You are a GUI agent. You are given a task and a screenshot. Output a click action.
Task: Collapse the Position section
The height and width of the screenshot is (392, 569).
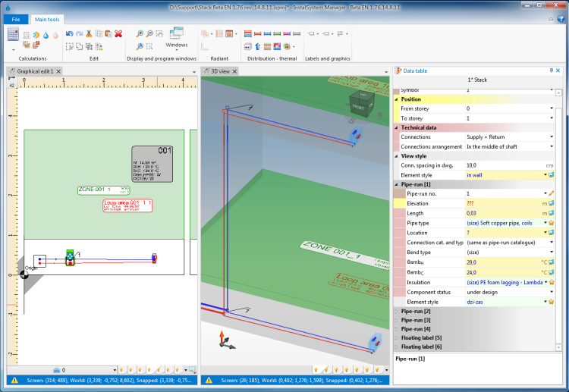(396, 99)
